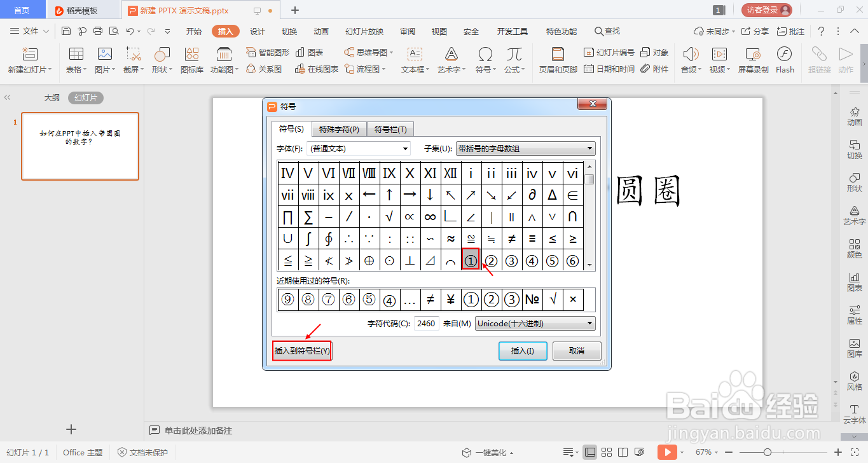Open the 音频 audio insert options
The height and width of the screenshot is (463, 868).
689,60
